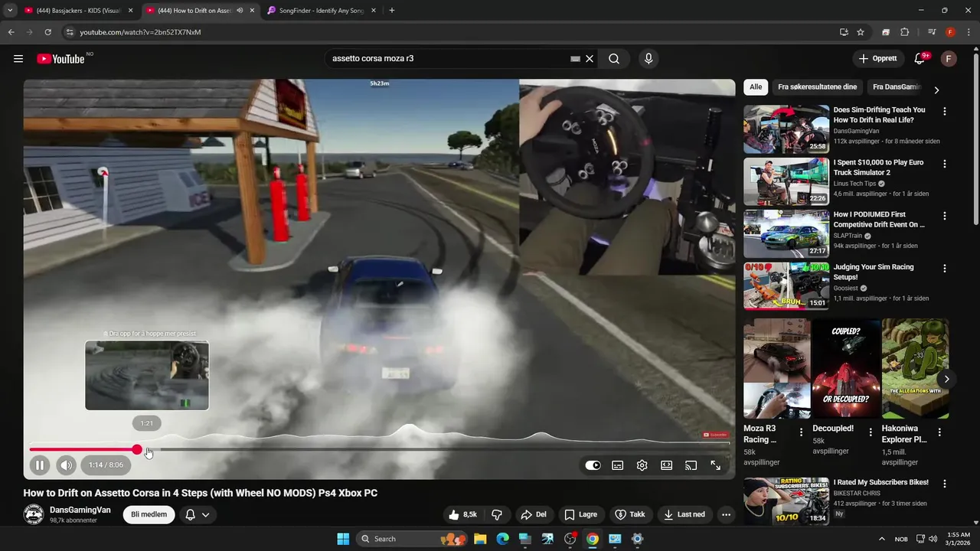The width and height of the screenshot is (980, 551).
Task: Mute the video volume
Action: click(67, 465)
